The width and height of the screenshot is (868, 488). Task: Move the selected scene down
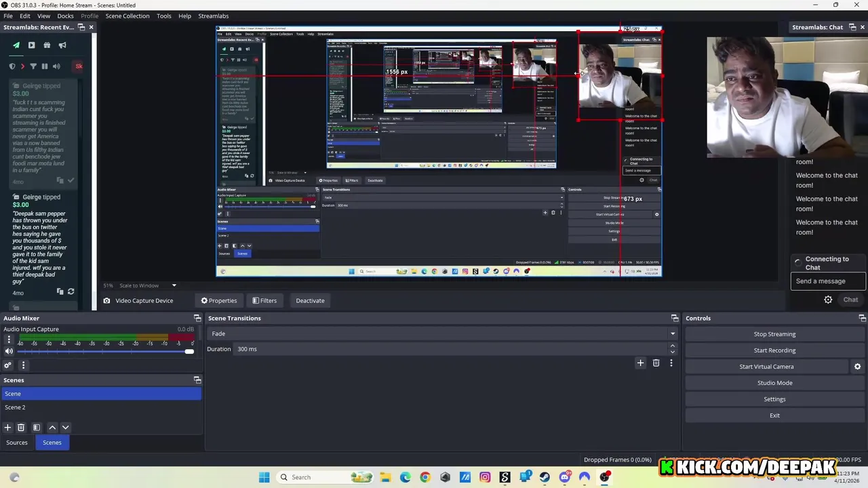click(x=66, y=428)
